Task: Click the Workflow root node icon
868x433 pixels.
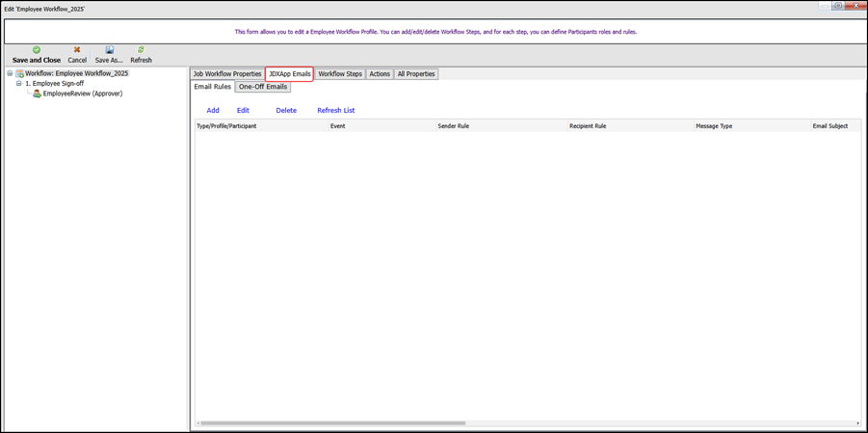Action: click(x=19, y=74)
